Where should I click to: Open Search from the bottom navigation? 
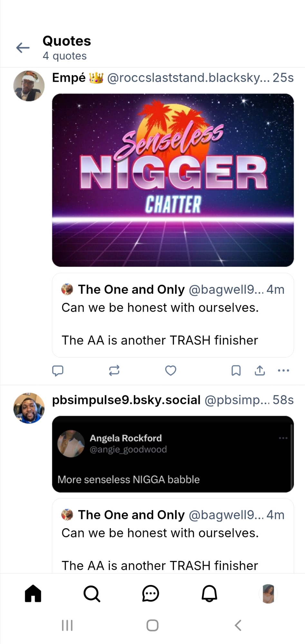tap(92, 593)
